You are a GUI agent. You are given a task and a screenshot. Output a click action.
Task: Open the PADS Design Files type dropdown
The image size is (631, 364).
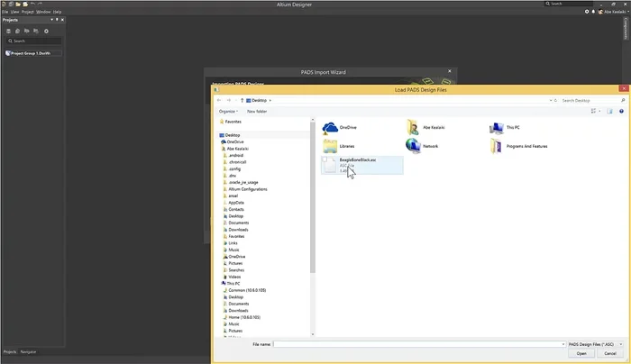click(594, 343)
